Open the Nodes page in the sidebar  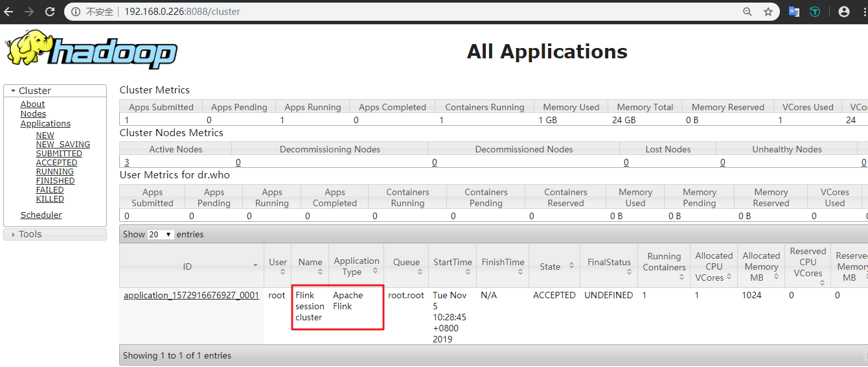click(x=33, y=113)
